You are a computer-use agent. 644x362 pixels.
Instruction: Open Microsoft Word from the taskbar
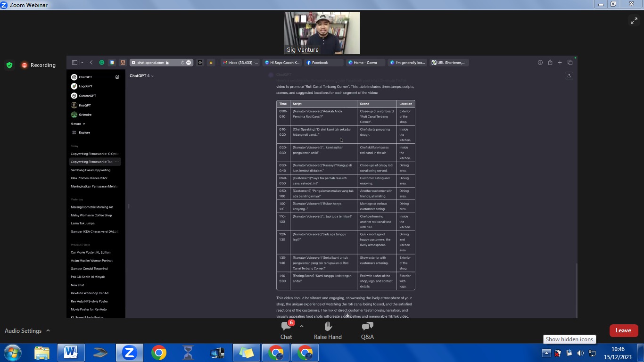click(71, 353)
